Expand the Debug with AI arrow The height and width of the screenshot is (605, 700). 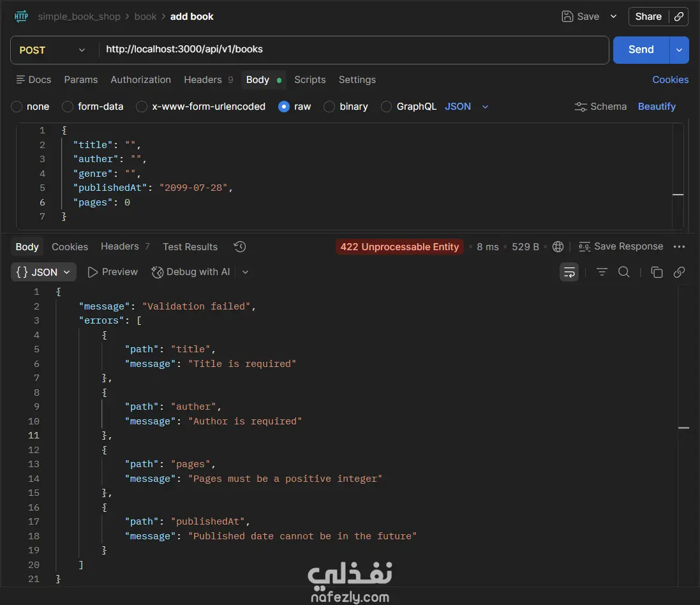[x=245, y=272]
